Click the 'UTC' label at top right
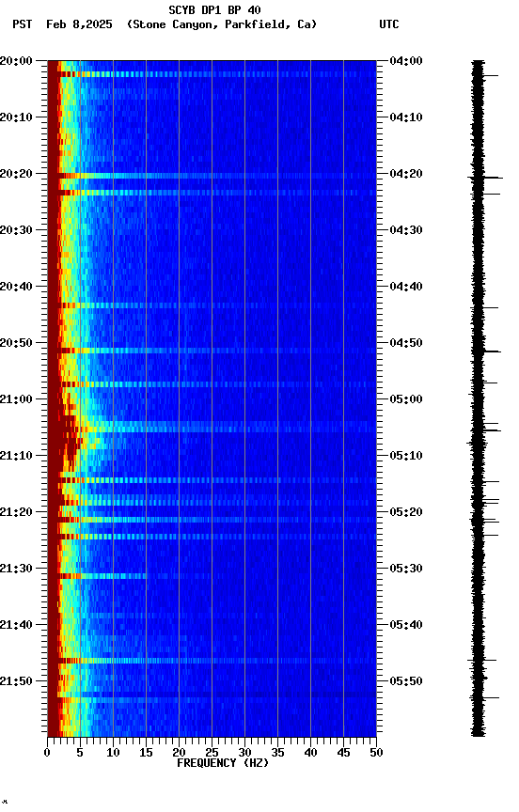 click(389, 24)
